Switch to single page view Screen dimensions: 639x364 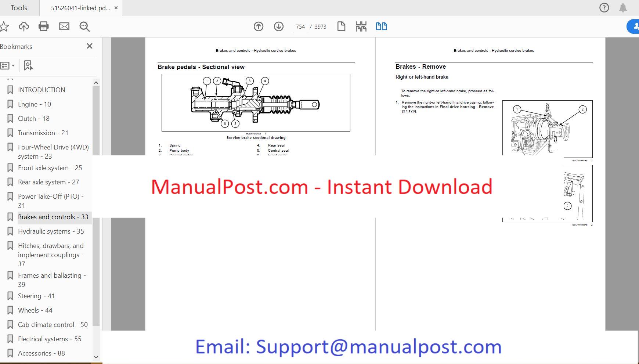click(x=341, y=26)
